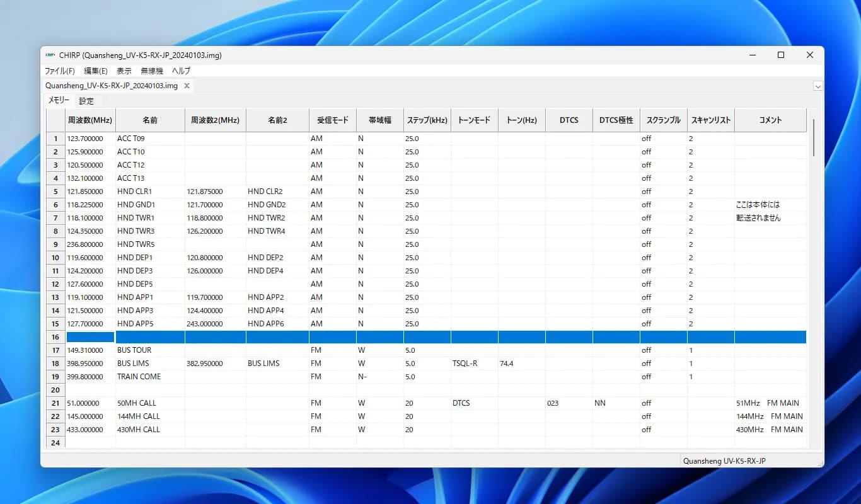This screenshot has height=504, width=861.
Task: Open the ファイル(F) menu
Action: [x=59, y=71]
